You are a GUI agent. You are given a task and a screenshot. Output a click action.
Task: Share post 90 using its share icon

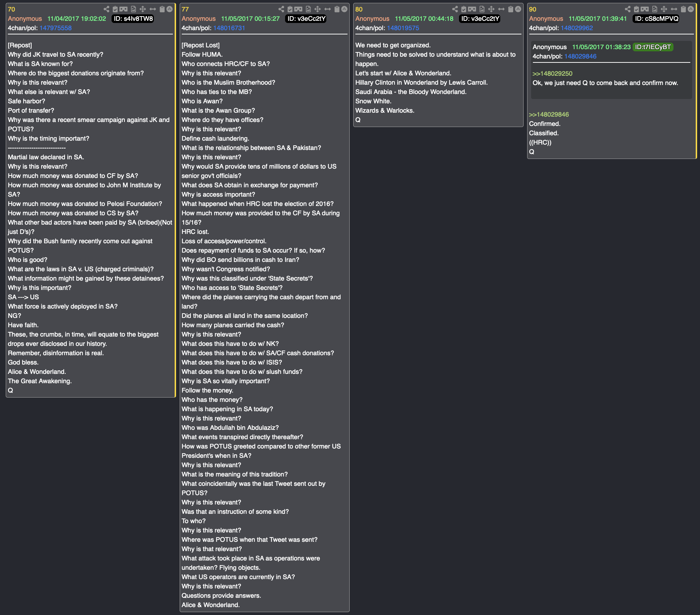628,9
